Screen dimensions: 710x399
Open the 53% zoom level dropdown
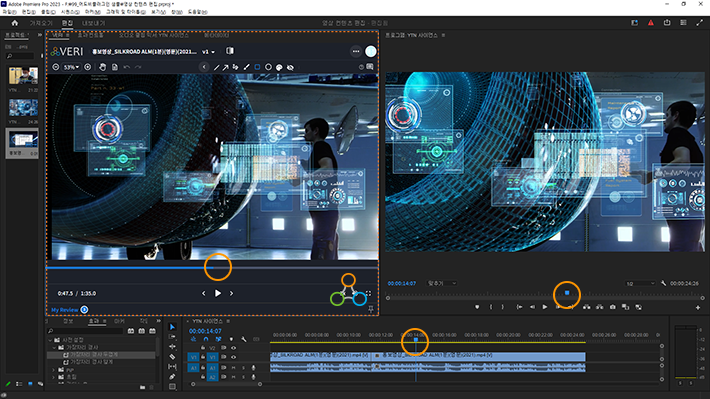point(71,67)
